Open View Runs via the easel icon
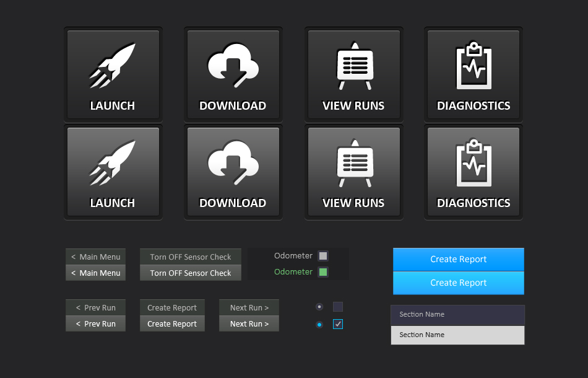The height and width of the screenshot is (378, 588). [353, 73]
